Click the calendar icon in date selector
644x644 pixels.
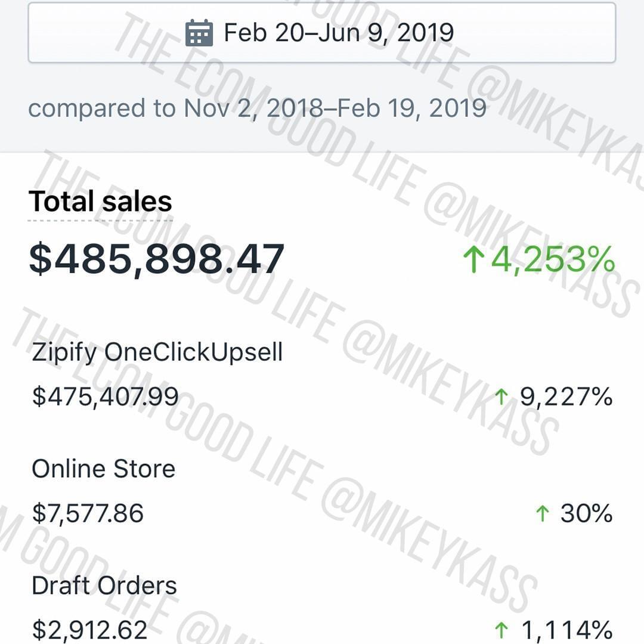click(x=199, y=33)
